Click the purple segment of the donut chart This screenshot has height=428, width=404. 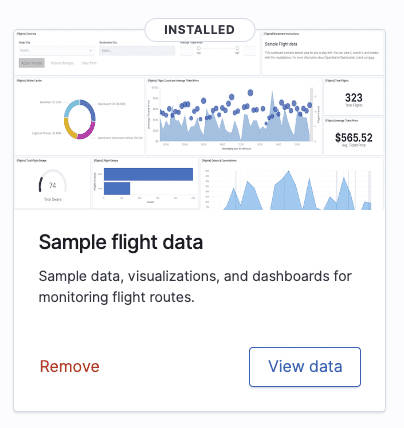85,132
